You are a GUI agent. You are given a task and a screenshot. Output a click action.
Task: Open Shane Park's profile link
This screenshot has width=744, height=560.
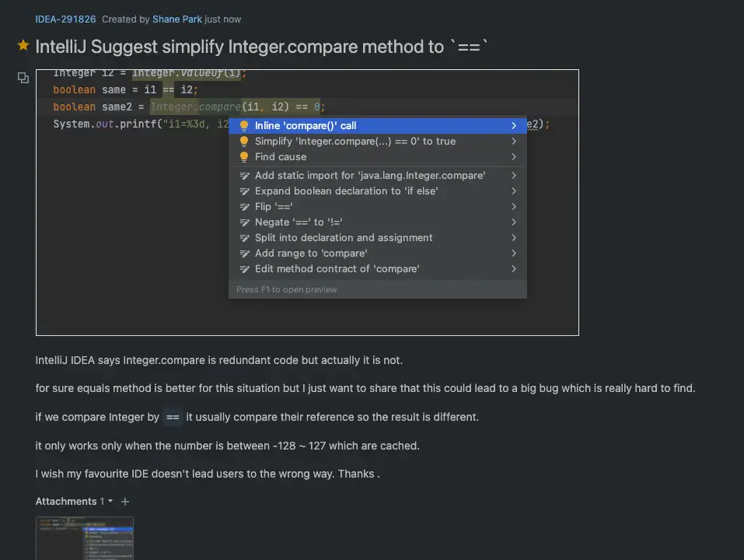(177, 19)
